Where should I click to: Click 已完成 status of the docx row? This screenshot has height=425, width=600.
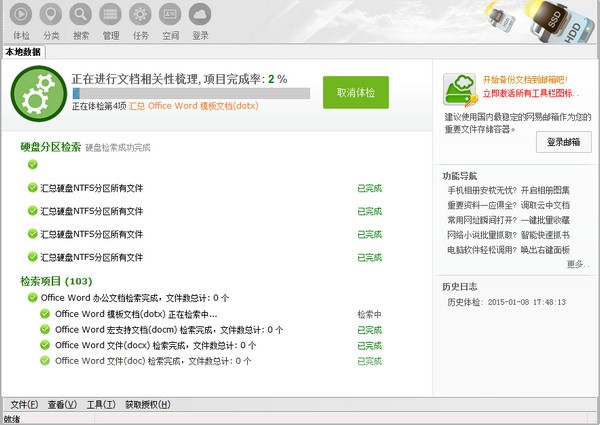tap(370, 345)
